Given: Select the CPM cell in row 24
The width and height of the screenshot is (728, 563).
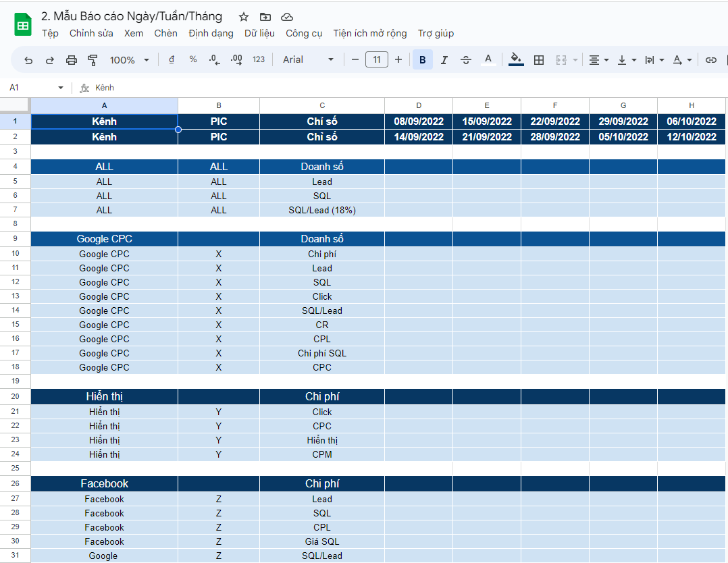Looking at the screenshot, I should (x=322, y=454).
